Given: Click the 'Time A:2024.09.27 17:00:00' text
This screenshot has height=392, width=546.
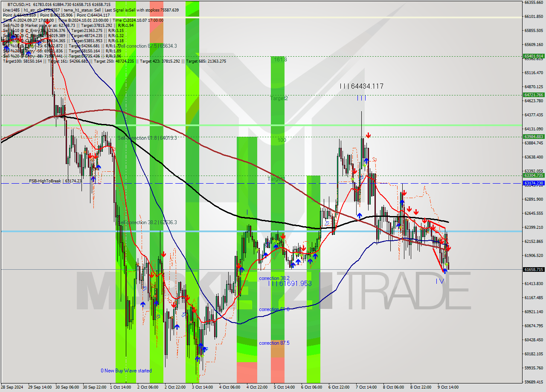Looking at the screenshot, I should pyautogui.click(x=28, y=20).
